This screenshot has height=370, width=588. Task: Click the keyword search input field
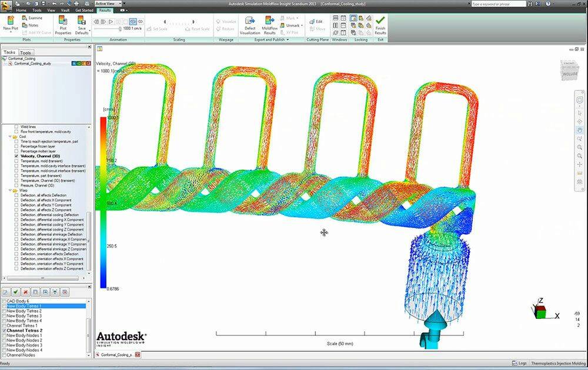[499, 4]
